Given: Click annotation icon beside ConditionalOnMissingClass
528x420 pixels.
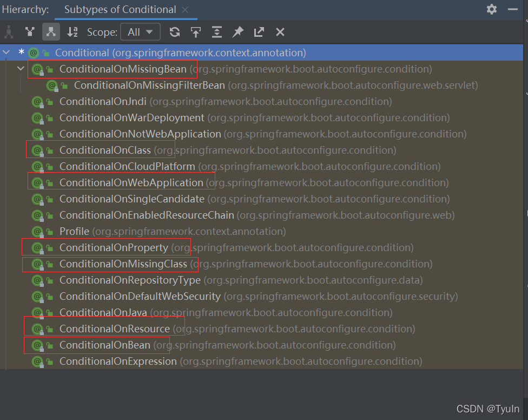Looking at the screenshot, I should [x=37, y=264].
